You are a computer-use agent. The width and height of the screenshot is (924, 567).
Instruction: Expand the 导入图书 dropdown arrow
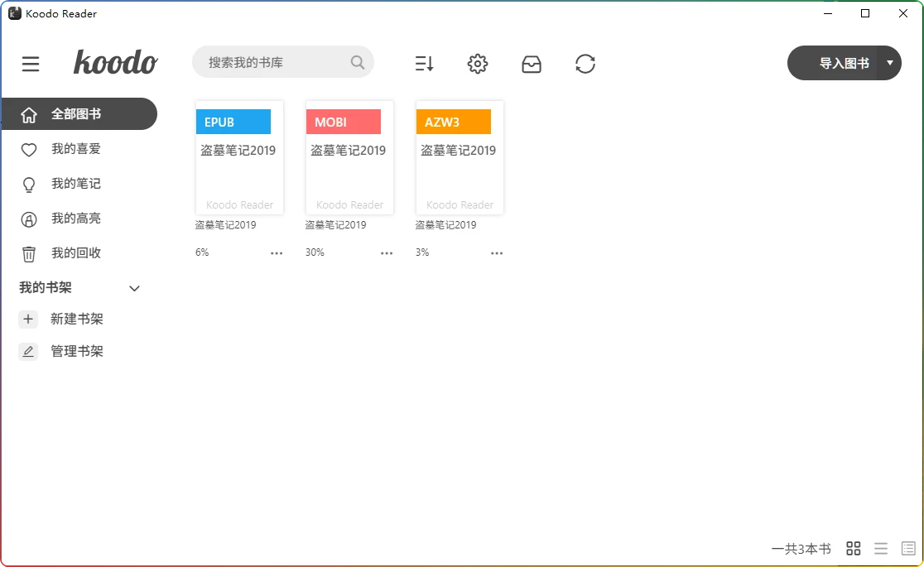point(889,63)
